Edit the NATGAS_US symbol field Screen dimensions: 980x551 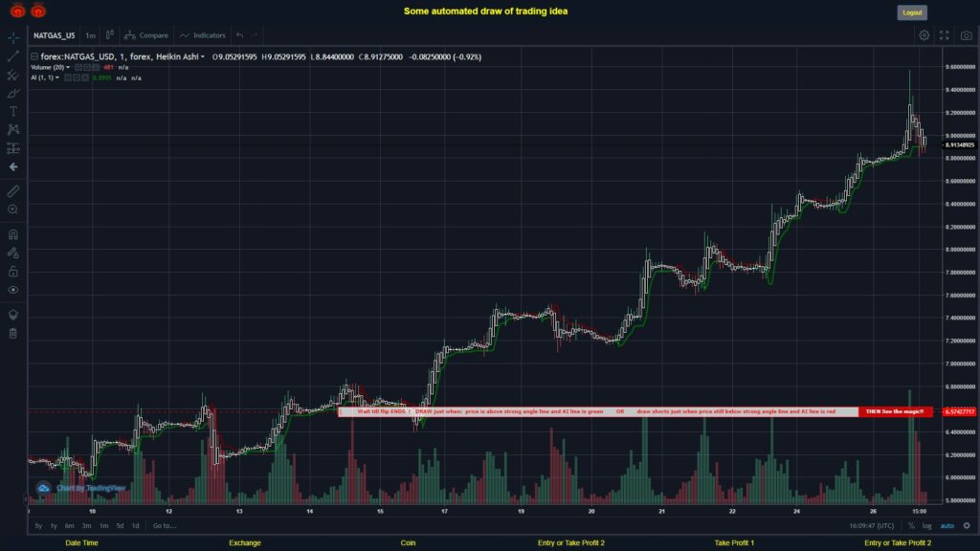tap(55, 35)
